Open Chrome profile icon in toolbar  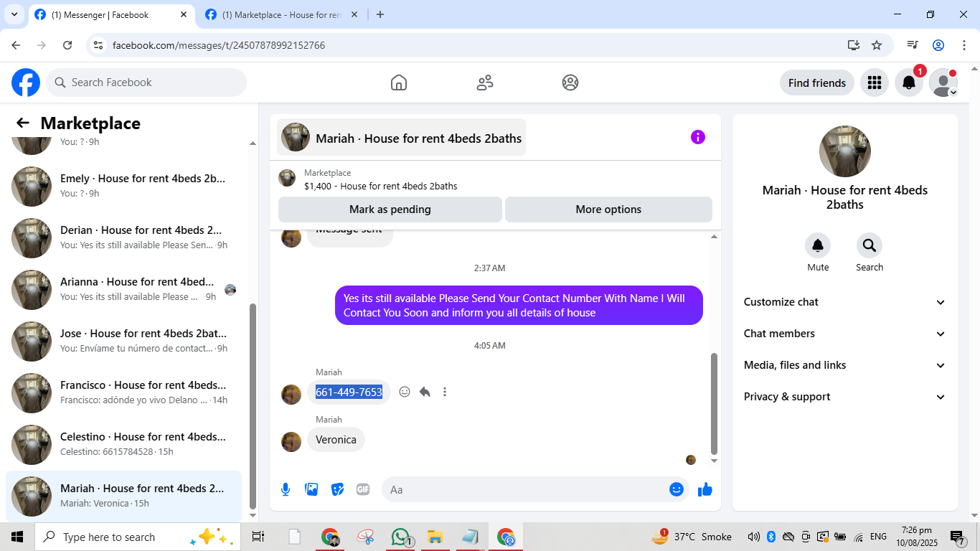coord(938,45)
